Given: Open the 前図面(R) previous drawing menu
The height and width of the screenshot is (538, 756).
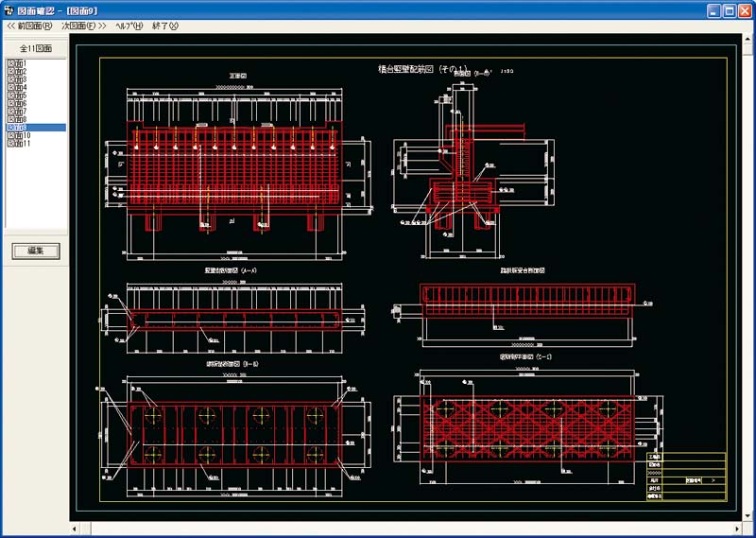Looking at the screenshot, I should coord(29,26).
